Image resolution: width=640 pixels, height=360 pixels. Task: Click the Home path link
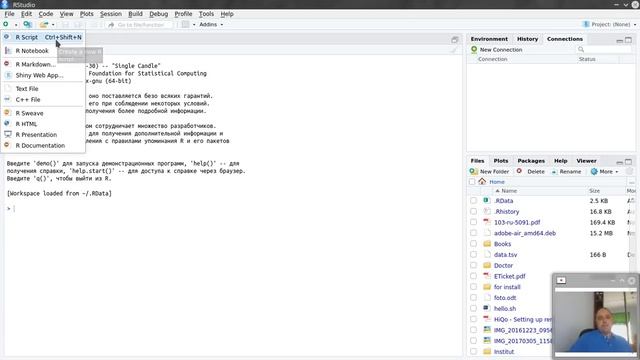pos(497,182)
